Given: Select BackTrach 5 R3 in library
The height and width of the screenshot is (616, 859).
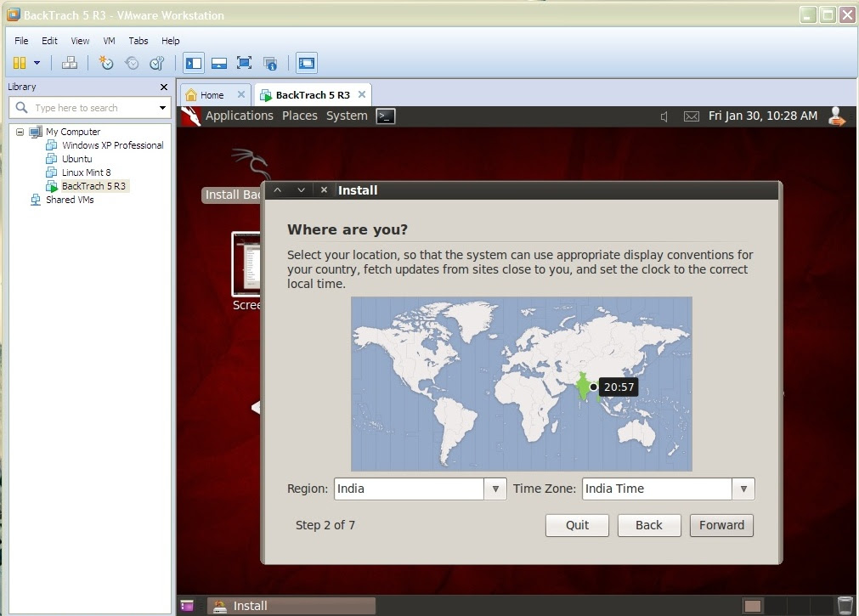Looking at the screenshot, I should 93,186.
